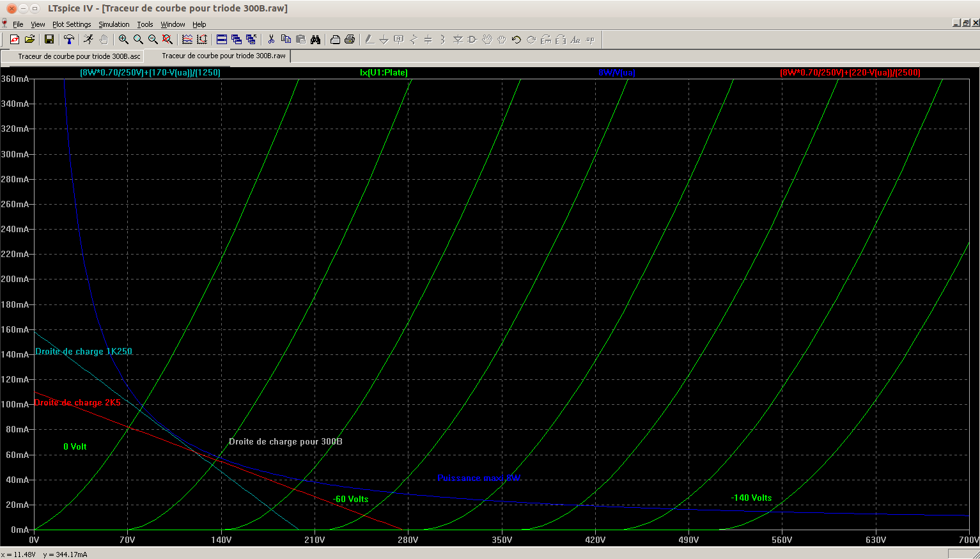Click the Draw Wire pencil icon
980x559 pixels.
(369, 40)
